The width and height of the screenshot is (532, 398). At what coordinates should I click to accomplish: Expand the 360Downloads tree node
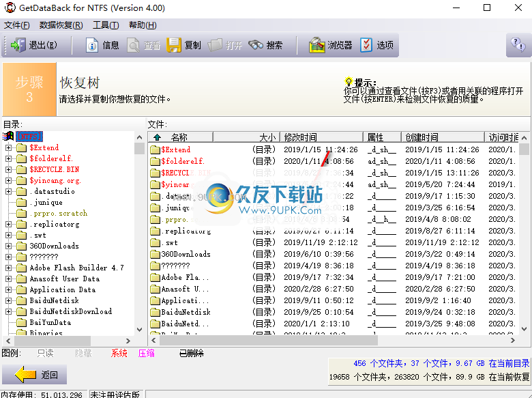(8, 246)
